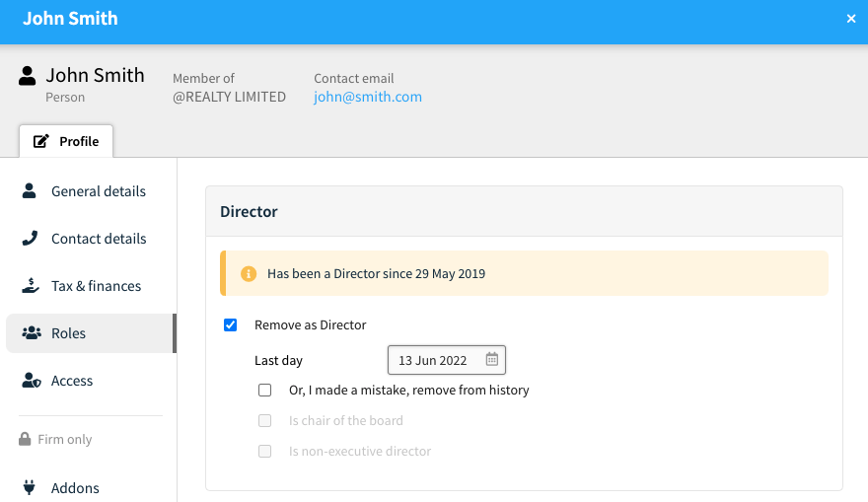The height and width of the screenshot is (502, 868).
Task: Click the Roles group icon
Action: click(32, 332)
